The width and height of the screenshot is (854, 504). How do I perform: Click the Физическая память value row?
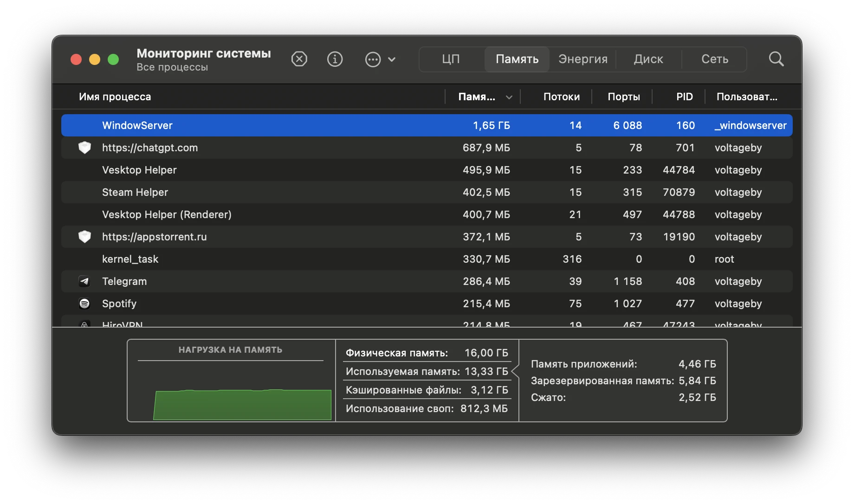[427, 353]
